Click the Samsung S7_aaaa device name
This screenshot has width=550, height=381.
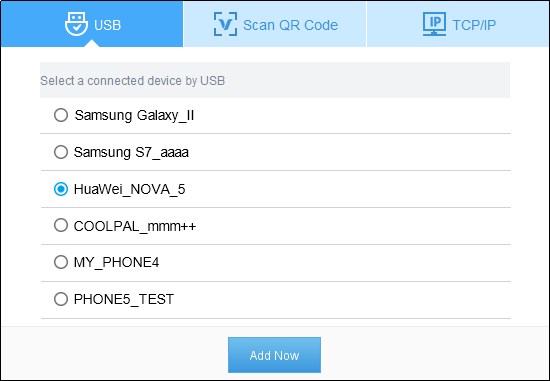131,153
